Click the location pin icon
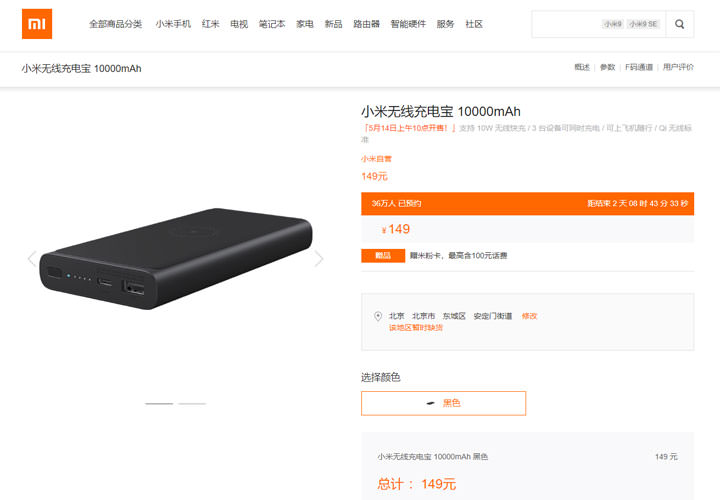Viewport: 720px width, 500px height. click(378, 316)
